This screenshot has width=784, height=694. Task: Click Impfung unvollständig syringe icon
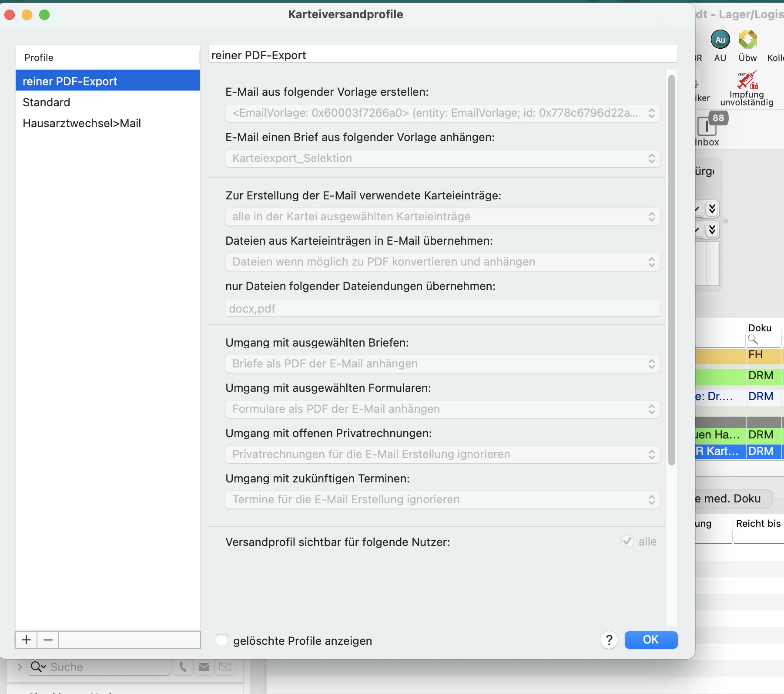747,80
